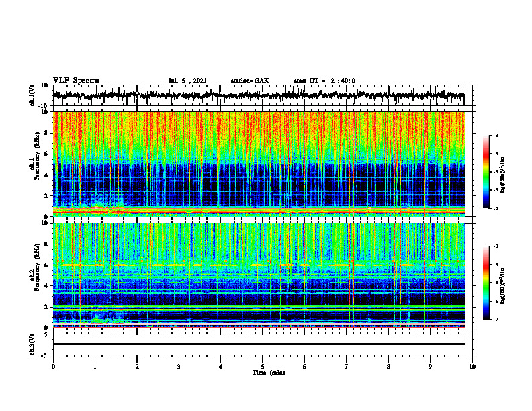The width and height of the screenshot is (532, 411).
Task: Click the ch.1 "Frequency (kHz)" axis label
Action: click(x=37, y=156)
